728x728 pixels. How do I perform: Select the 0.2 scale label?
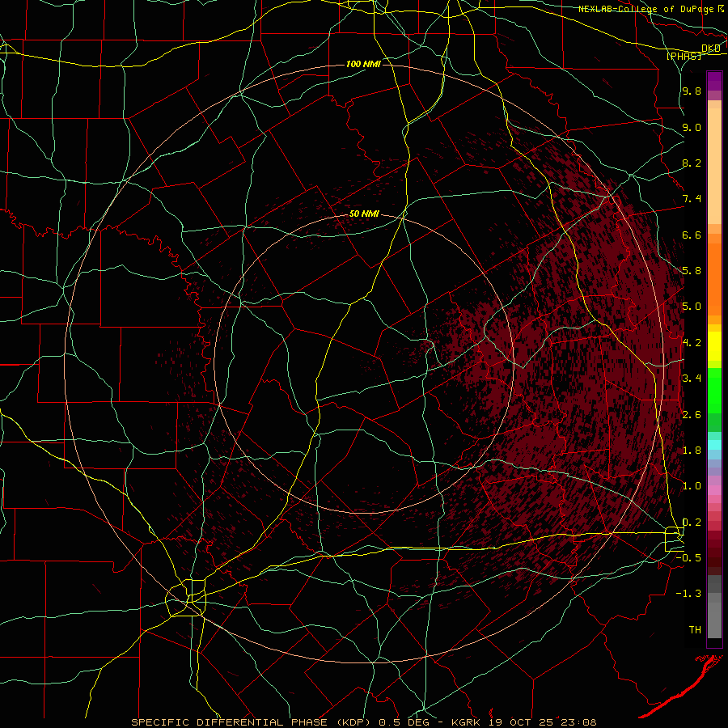point(692,523)
